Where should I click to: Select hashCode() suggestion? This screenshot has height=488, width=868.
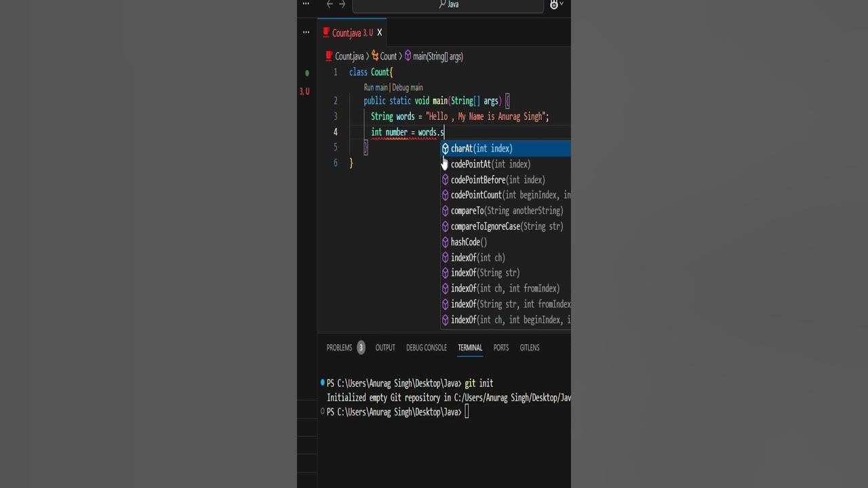(506, 242)
